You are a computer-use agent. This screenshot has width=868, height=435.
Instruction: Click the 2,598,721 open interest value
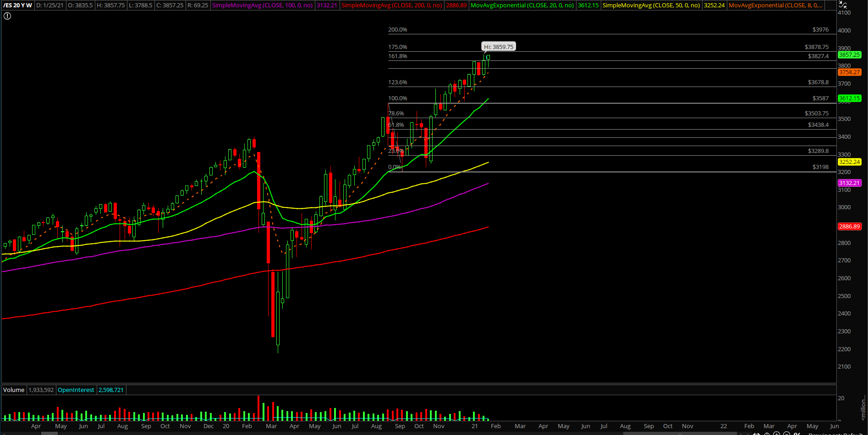[111, 390]
